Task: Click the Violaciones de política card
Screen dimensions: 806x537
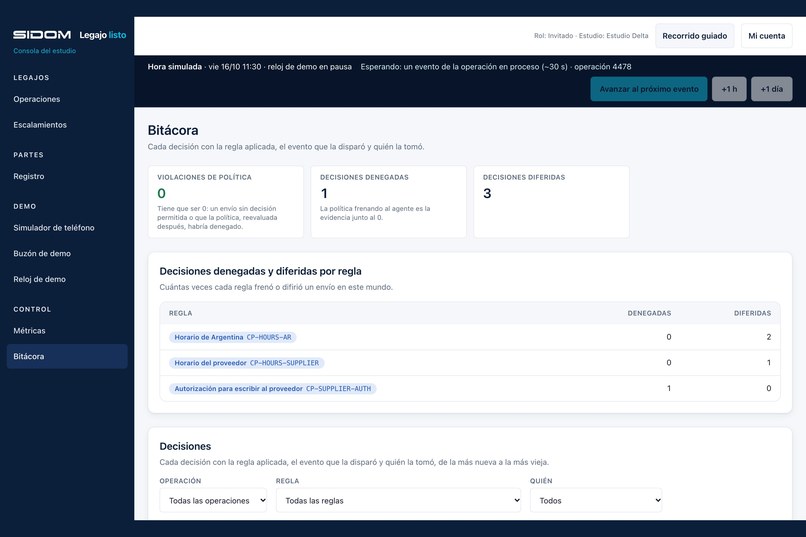Action: (x=226, y=201)
